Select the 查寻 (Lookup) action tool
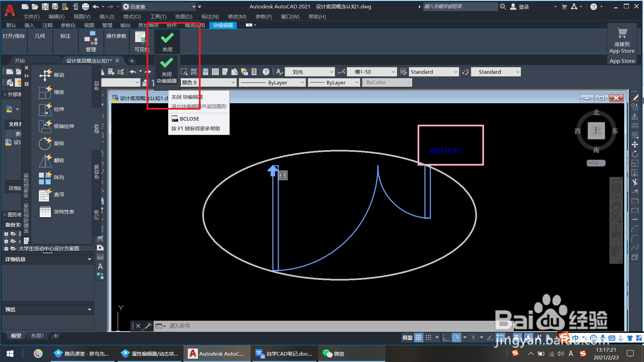 [x=51, y=194]
